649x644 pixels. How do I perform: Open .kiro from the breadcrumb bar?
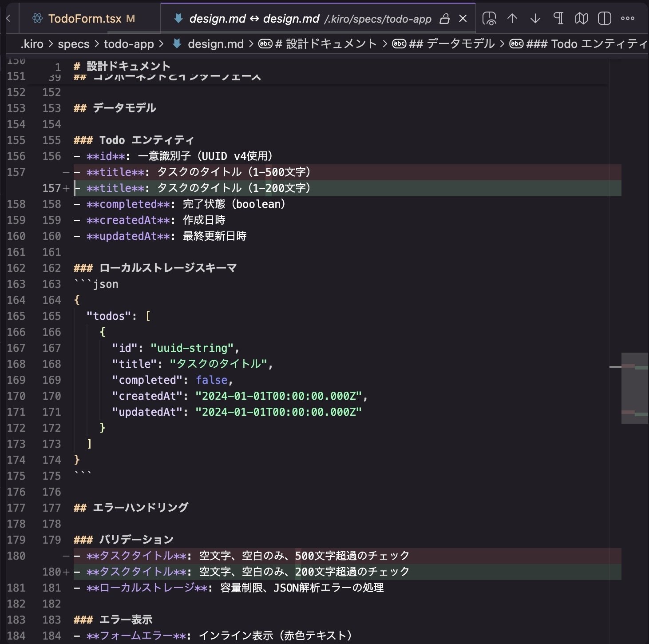click(32, 44)
